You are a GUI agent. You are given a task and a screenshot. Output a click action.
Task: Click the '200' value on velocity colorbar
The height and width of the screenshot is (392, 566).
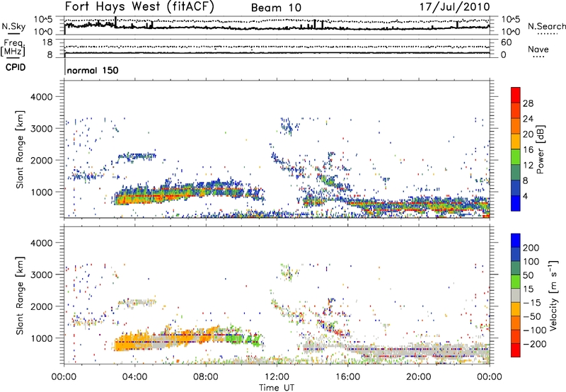pos(531,248)
